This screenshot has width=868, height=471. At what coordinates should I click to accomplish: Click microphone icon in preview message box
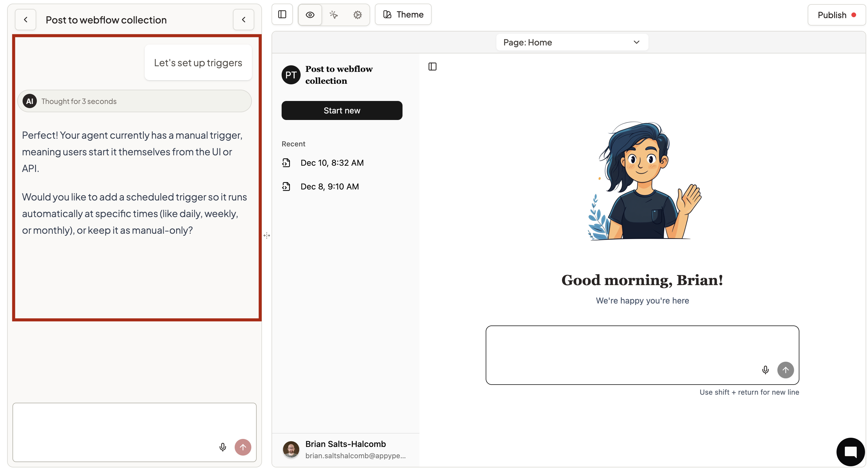[765, 370]
